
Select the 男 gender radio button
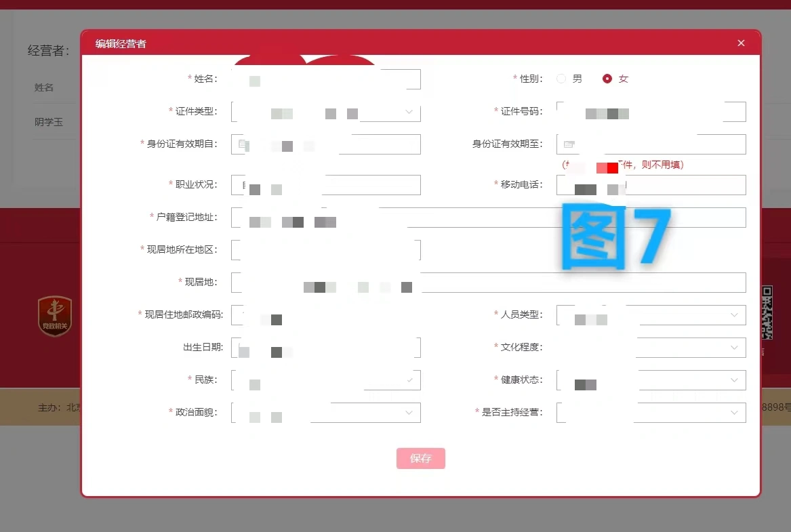click(561, 78)
